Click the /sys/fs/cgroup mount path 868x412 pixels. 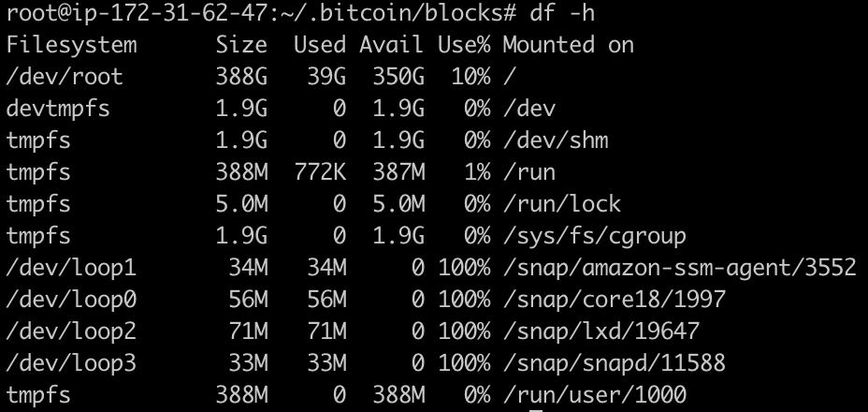click(595, 236)
